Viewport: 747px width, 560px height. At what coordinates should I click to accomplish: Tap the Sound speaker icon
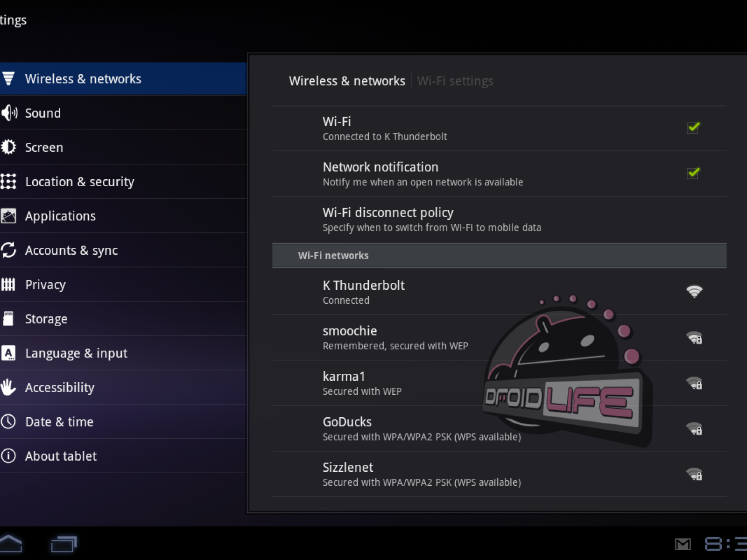(x=9, y=113)
